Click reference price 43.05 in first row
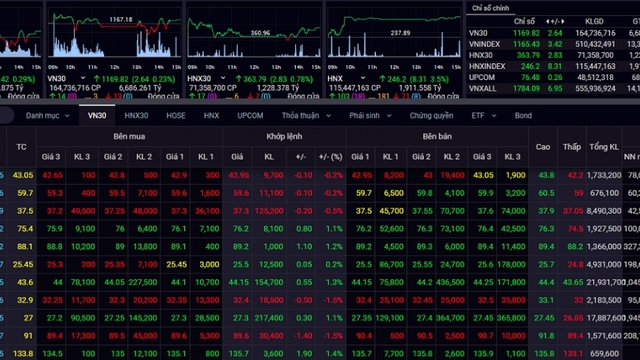Screen dimensions: 640x360 point(23,175)
